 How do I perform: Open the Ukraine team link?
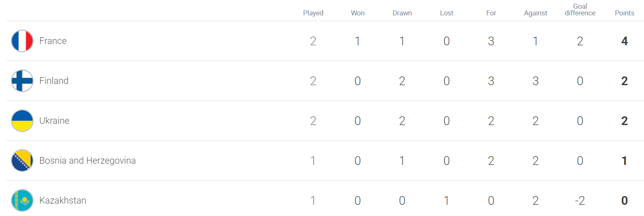54,120
